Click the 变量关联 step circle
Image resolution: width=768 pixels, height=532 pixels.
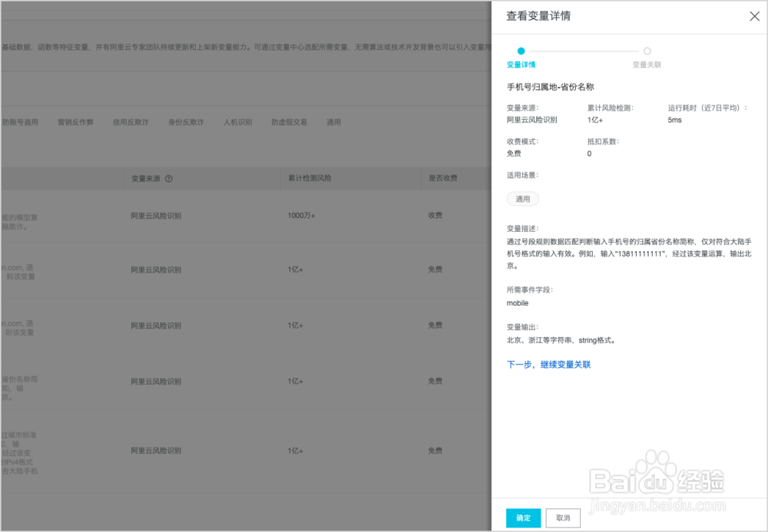647,51
